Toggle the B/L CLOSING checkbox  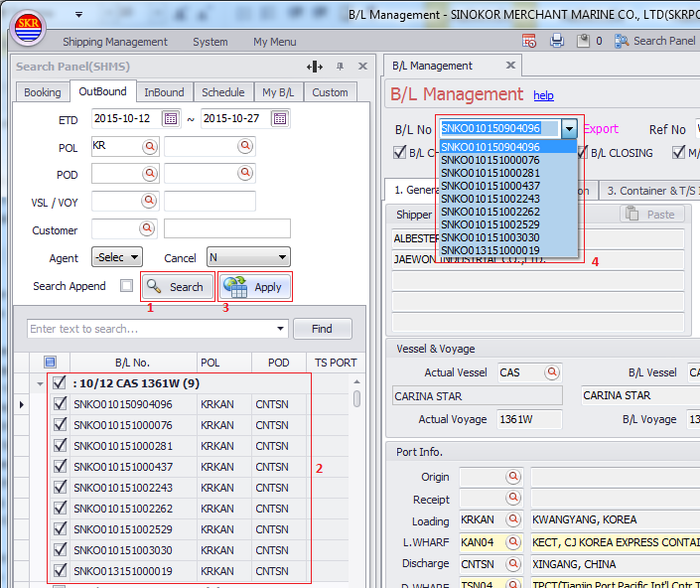coord(582,153)
